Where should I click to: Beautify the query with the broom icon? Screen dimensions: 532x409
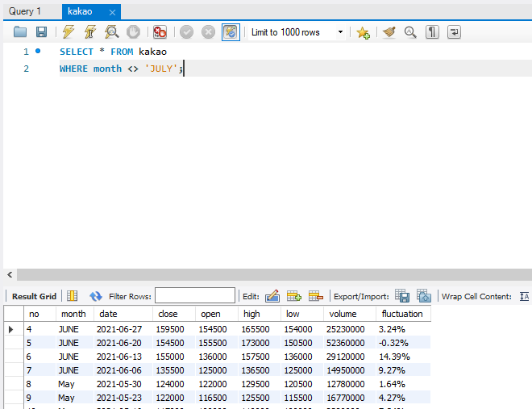(389, 32)
